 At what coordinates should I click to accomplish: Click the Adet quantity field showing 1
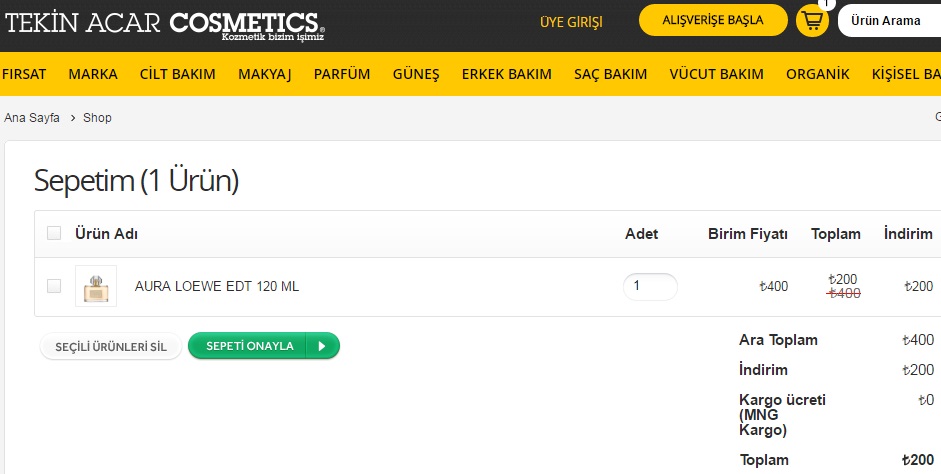(x=650, y=286)
